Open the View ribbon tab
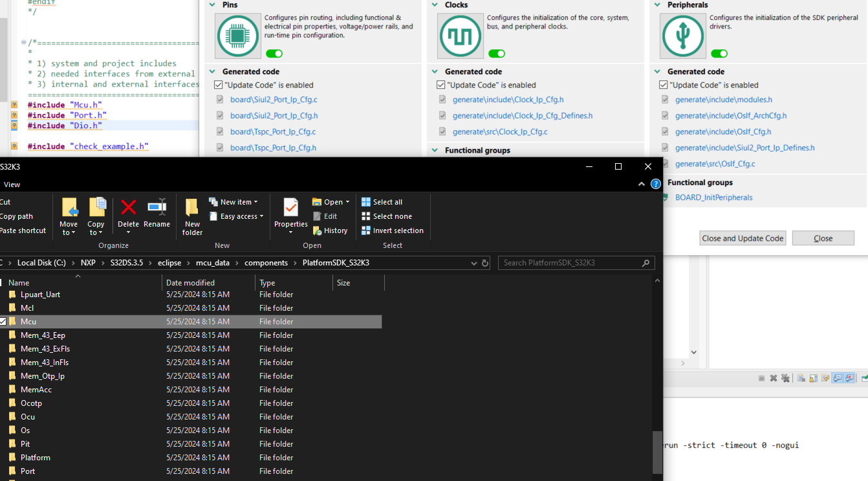Viewport: 868px width, 481px height. click(12, 185)
